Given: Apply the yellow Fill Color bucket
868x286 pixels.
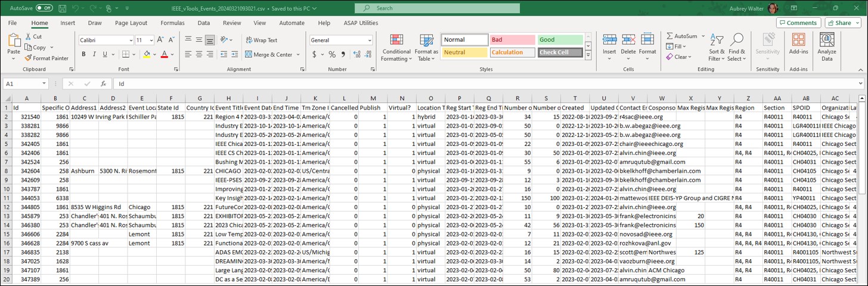Looking at the screenshot, I should (x=147, y=54).
